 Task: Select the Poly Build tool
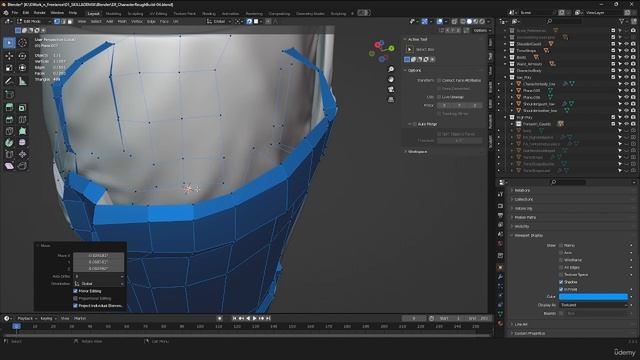point(22,131)
